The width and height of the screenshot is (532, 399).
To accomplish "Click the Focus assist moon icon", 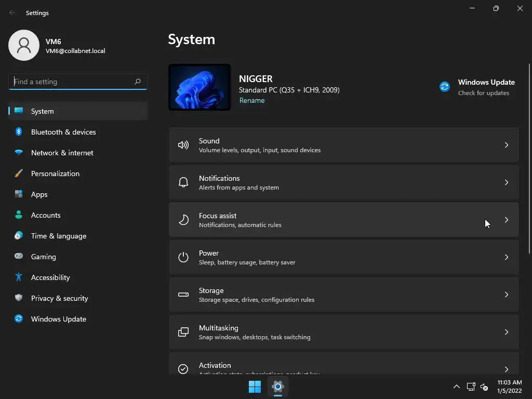I will pyautogui.click(x=183, y=220).
